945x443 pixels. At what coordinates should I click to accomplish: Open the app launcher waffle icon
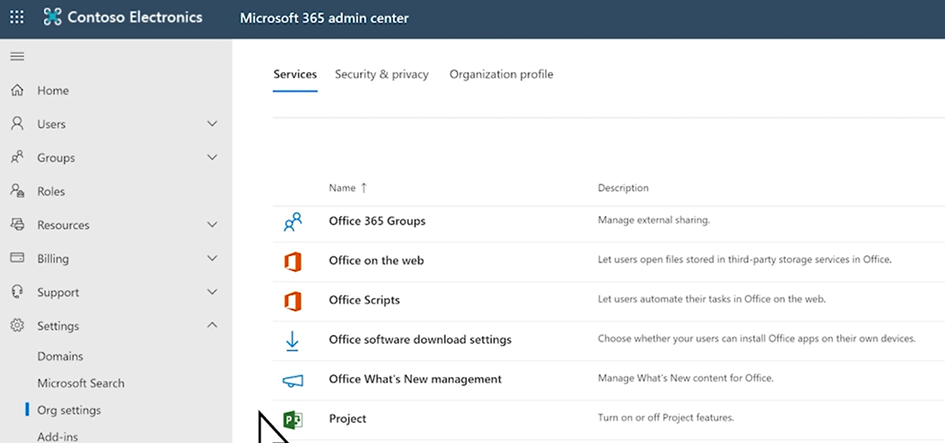click(x=17, y=18)
